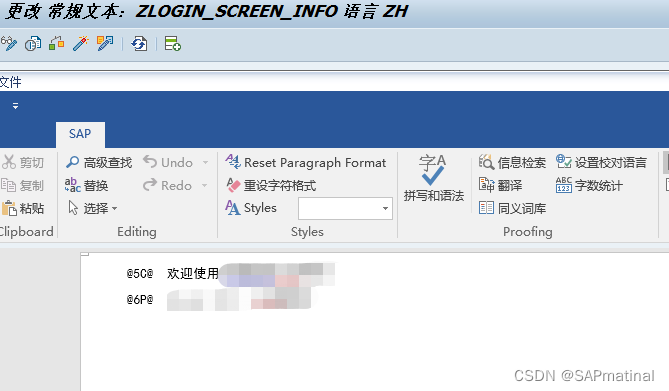Click Reset Paragraph Format
Viewport: 669px width, 391px height.
tap(305, 163)
